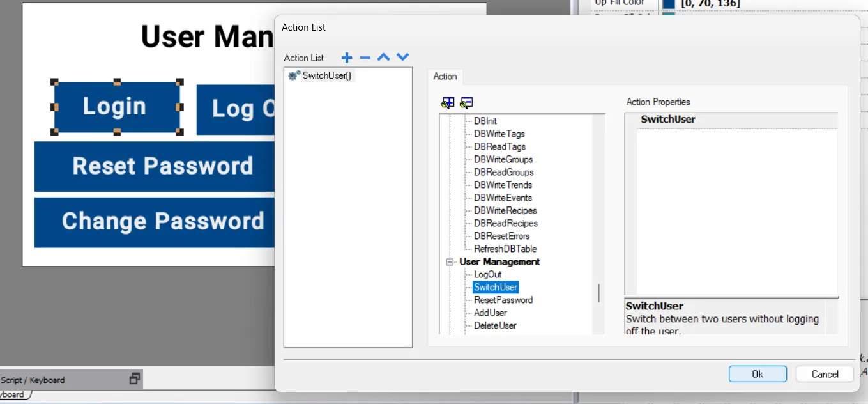This screenshot has height=404, width=868.
Task: Click the Change Password button on the page
Action: tap(155, 222)
